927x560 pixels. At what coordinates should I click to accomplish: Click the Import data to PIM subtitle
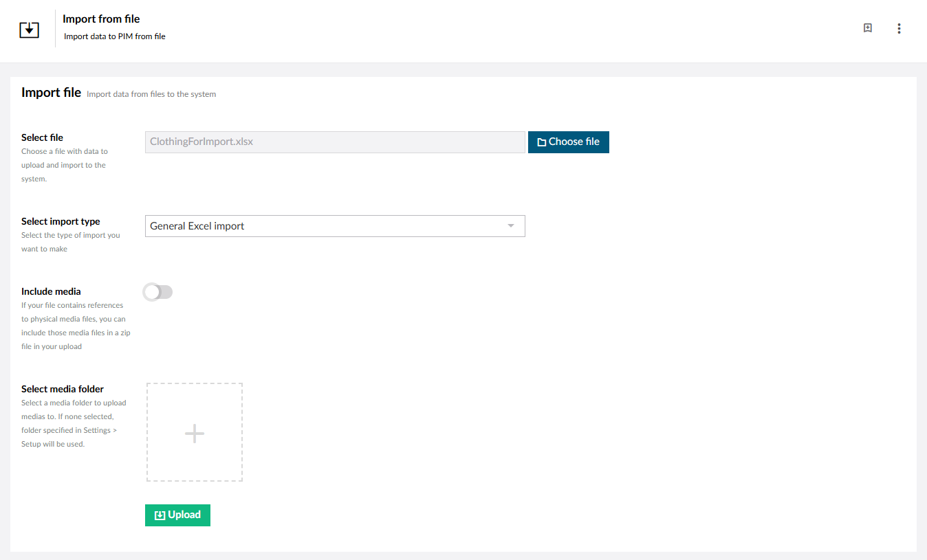point(115,36)
